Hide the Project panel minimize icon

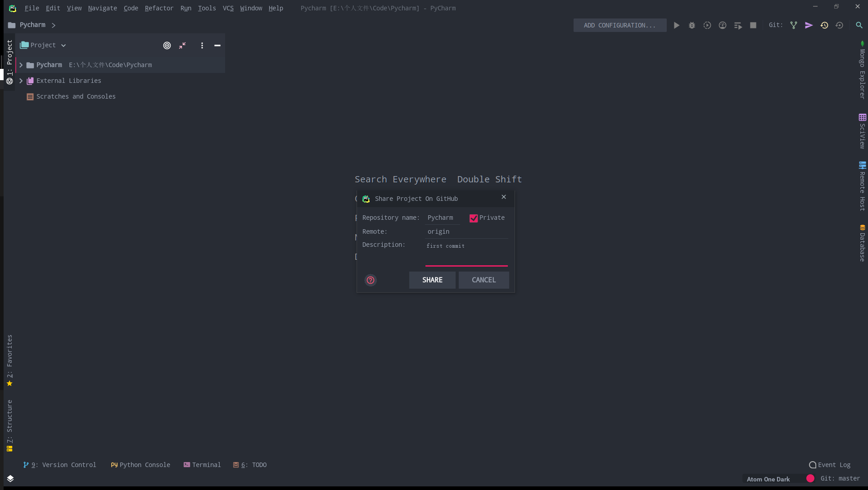tap(217, 45)
